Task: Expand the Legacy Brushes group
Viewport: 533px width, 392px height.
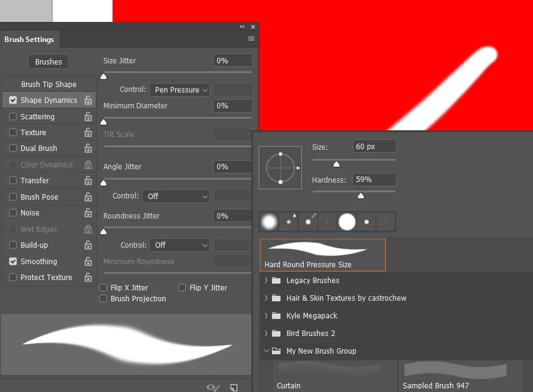Action: pos(266,281)
